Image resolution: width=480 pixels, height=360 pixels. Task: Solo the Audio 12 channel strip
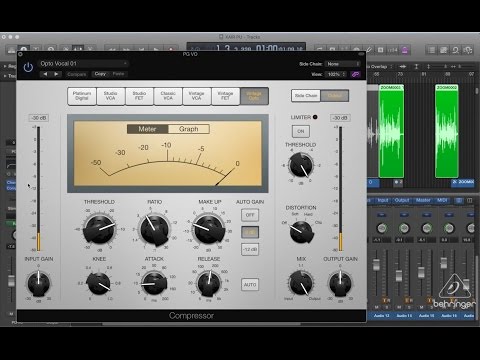click(387, 307)
